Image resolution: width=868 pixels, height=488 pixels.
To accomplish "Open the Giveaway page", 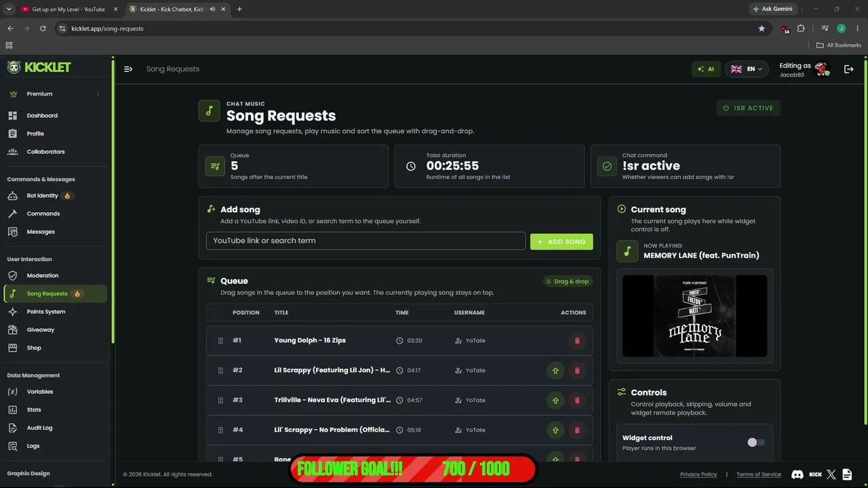I will (40, 330).
